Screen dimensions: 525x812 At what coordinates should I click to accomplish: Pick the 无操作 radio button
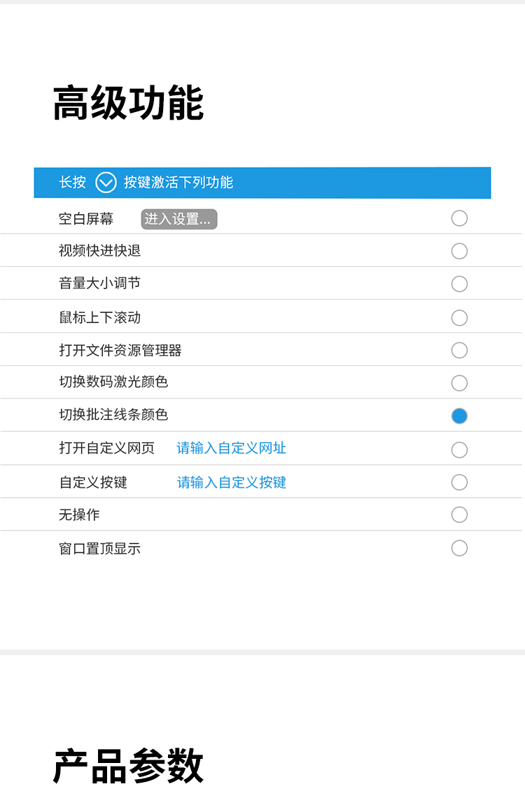459,514
